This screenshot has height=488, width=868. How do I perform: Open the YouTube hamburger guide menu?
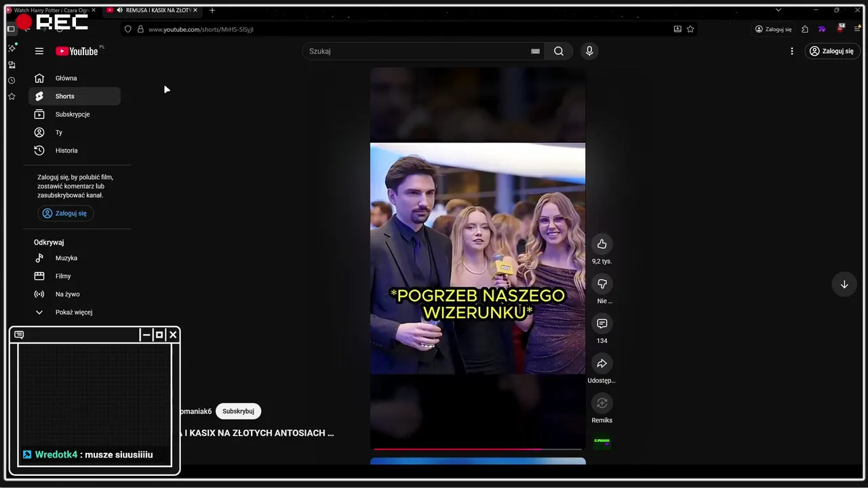[x=39, y=51]
